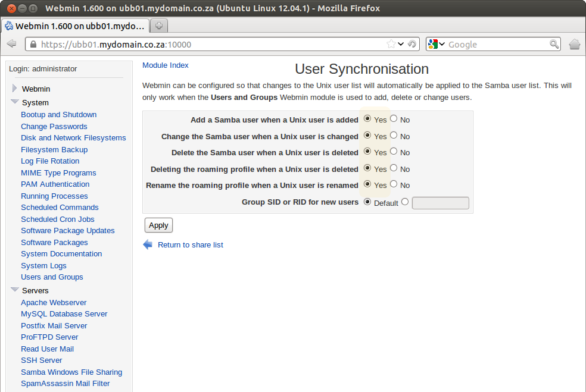Viewport: 586px width, 392px height.
Task: Collapse the System category
Action: pyautogui.click(x=15, y=102)
